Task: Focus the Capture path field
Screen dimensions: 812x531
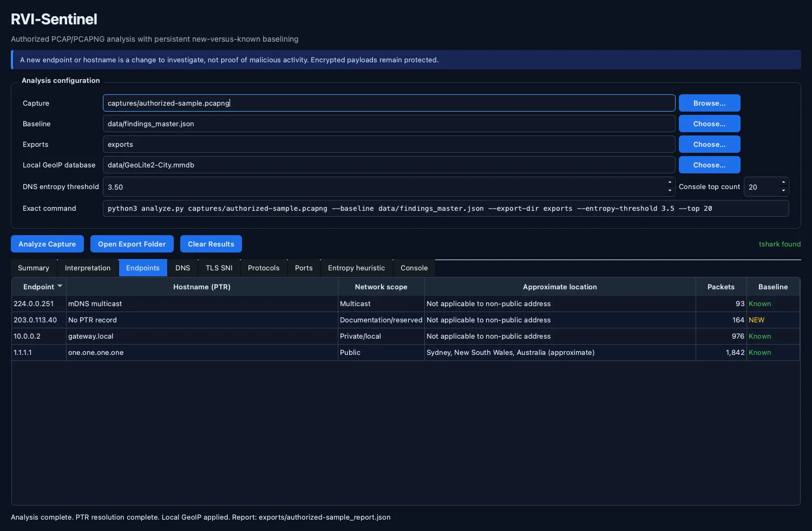Action: pos(389,103)
